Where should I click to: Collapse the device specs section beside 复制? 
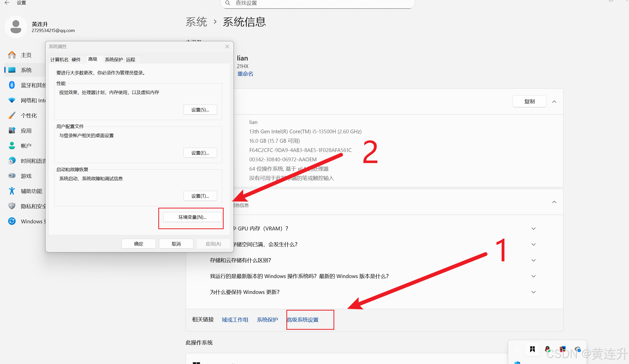554,102
